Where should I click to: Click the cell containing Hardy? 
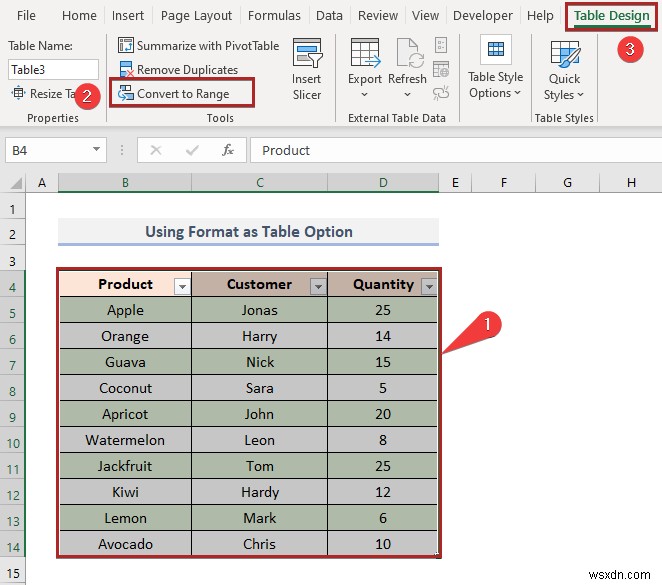(260, 492)
